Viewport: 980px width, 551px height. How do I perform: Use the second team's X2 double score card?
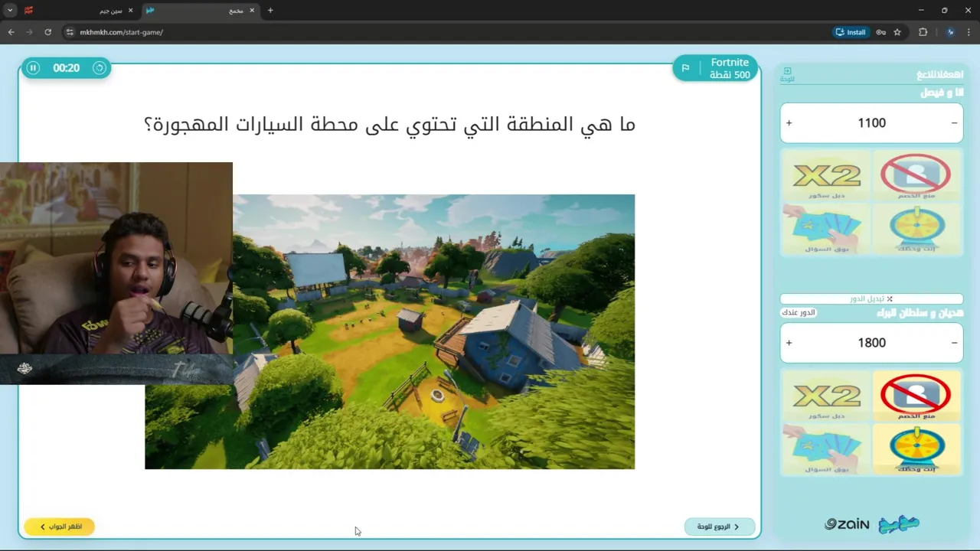[x=827, y=397]
